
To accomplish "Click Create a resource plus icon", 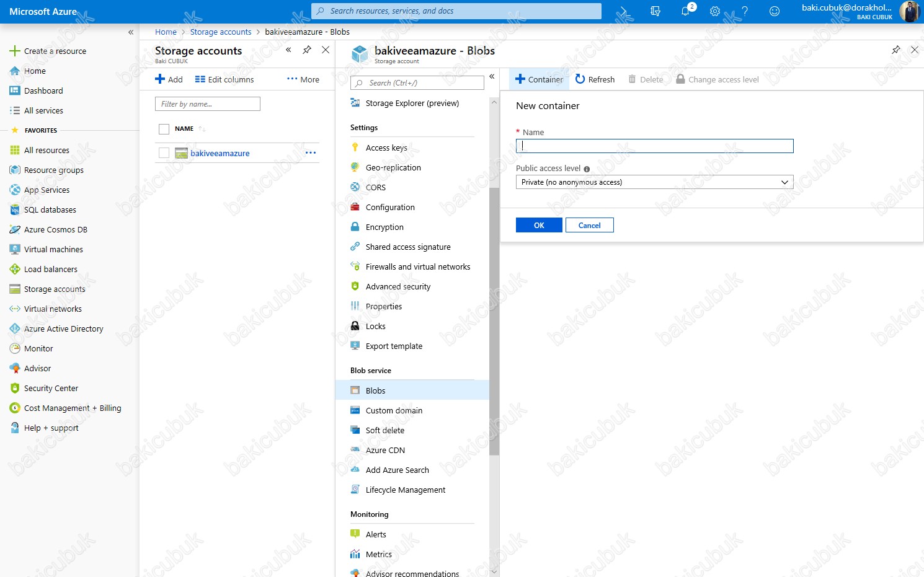I will (x=15, y=51).
